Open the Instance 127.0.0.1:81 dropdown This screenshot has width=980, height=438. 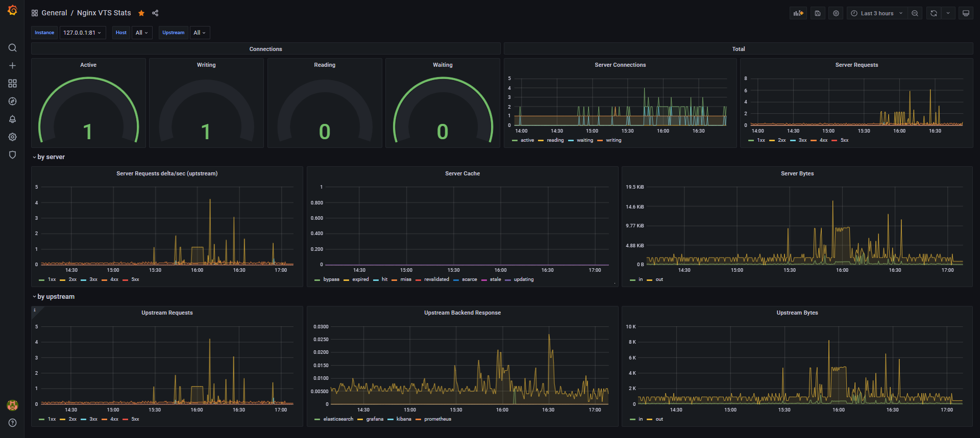pos(83,33)
